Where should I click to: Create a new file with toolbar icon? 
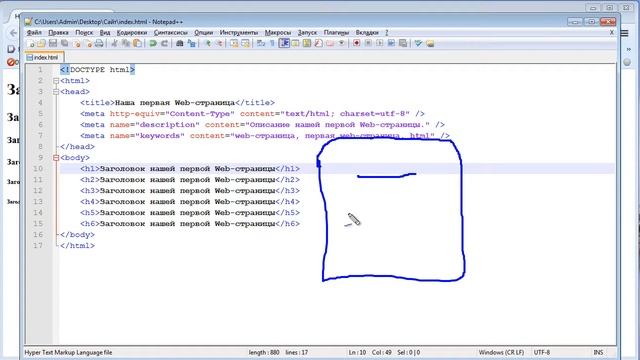pos(31,43)
